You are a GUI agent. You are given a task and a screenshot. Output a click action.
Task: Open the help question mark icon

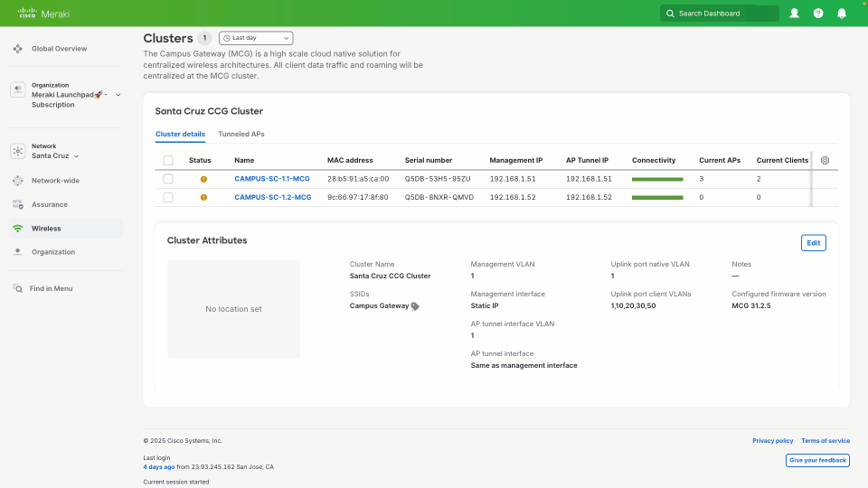click(x=818, y=14)
